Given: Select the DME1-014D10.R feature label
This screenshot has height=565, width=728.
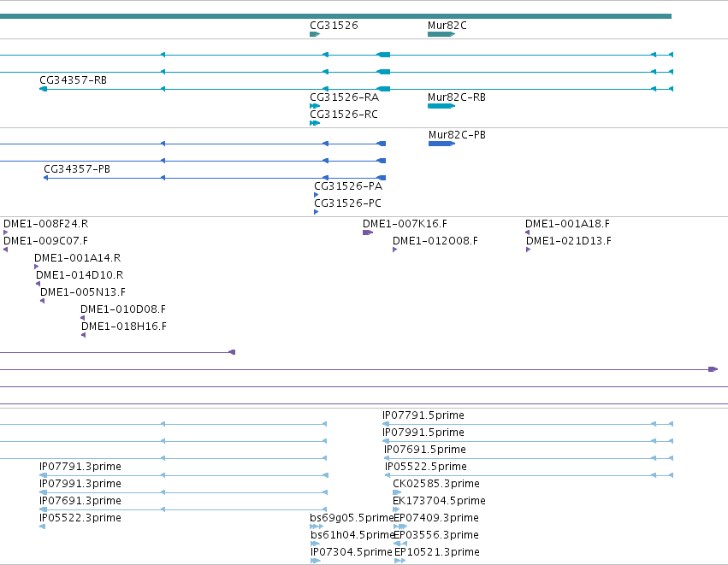Looking at the screenshot, I should point(80,275).
